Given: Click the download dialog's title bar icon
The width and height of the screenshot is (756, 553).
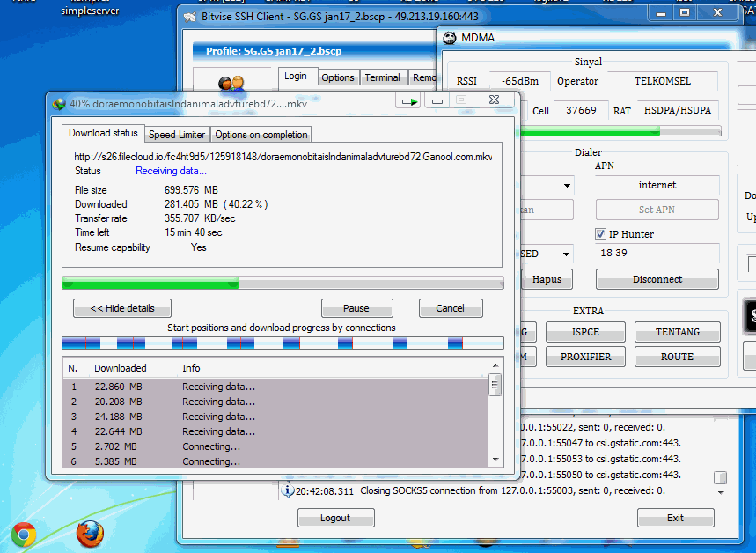Looking at the screenshot, I should (59, 104).
